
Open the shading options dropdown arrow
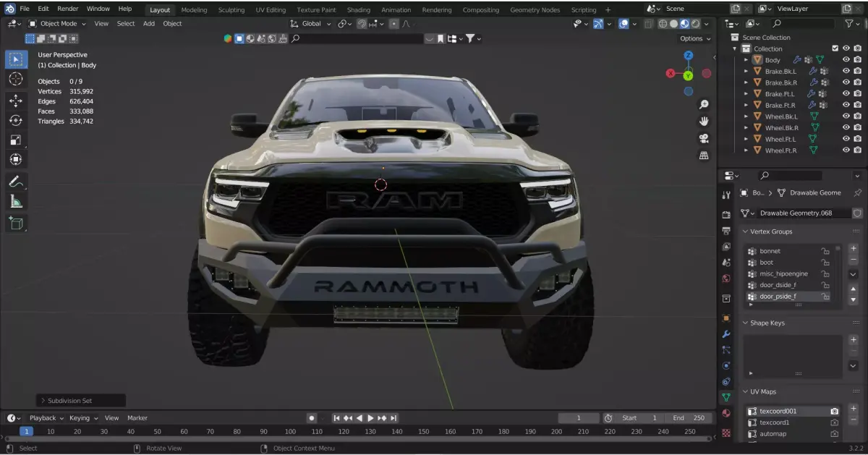click(x=707, y=24)
